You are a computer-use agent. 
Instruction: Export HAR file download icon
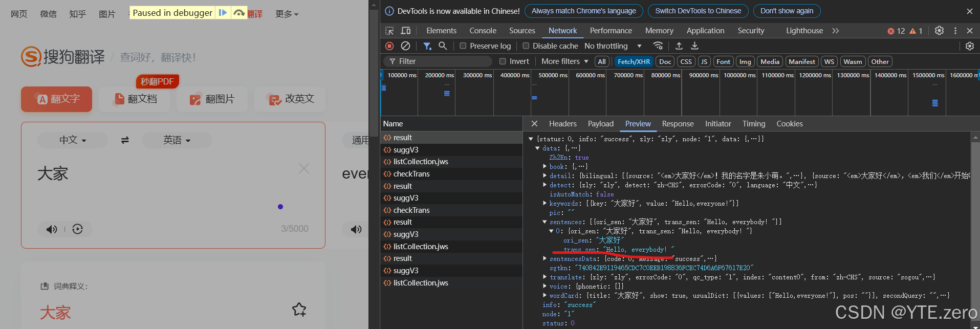click(x=694, y=46)
